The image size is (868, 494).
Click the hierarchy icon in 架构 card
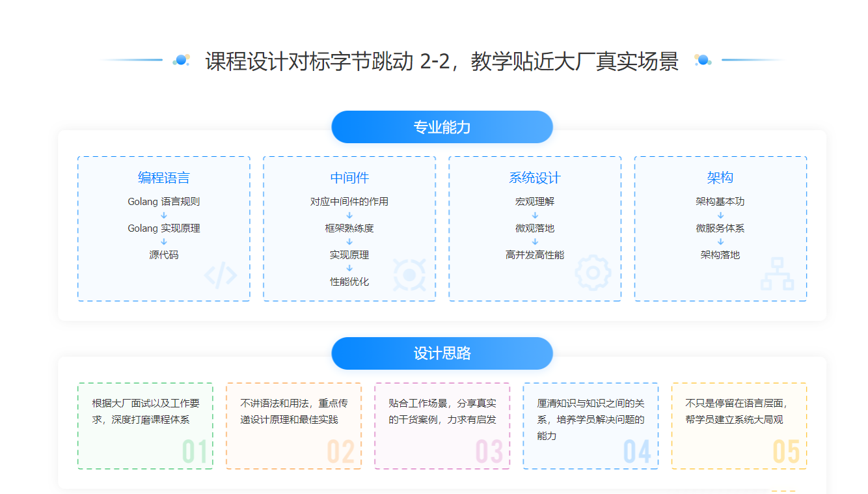pyautogui.click(x=777, y=274)
